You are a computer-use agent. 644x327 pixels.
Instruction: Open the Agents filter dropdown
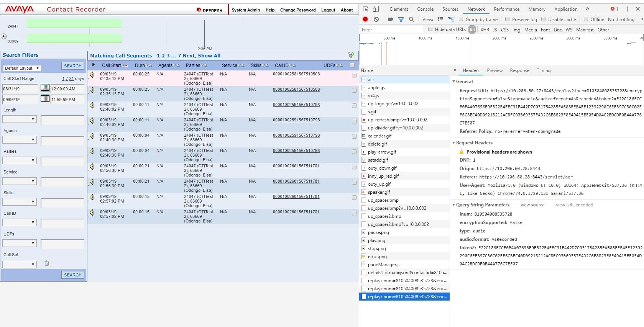[20, 140]
